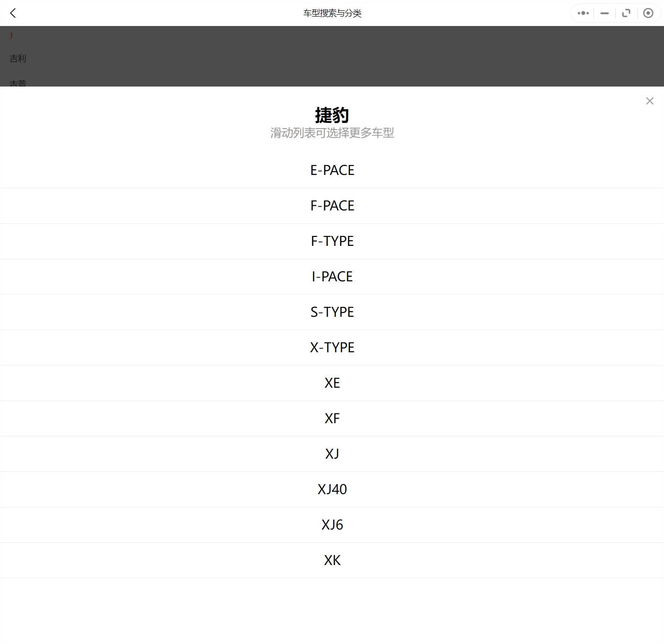Screen dimensions: 664x644
Task: Select the XJ model entry
Action: 332,454
